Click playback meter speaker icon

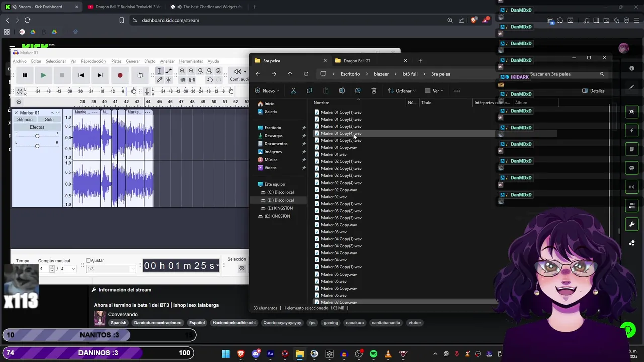[19, 91]
